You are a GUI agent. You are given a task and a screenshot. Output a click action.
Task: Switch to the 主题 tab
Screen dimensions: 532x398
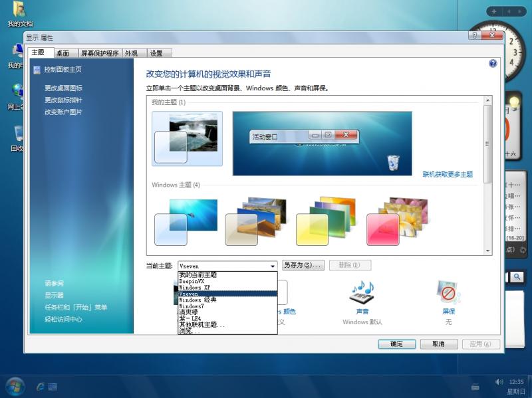coord(38,52)
